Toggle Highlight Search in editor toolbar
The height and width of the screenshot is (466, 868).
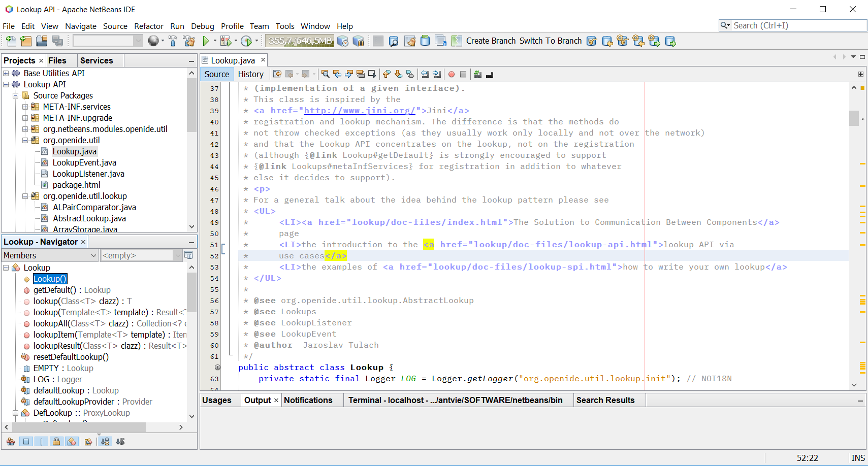click(361, 74)
